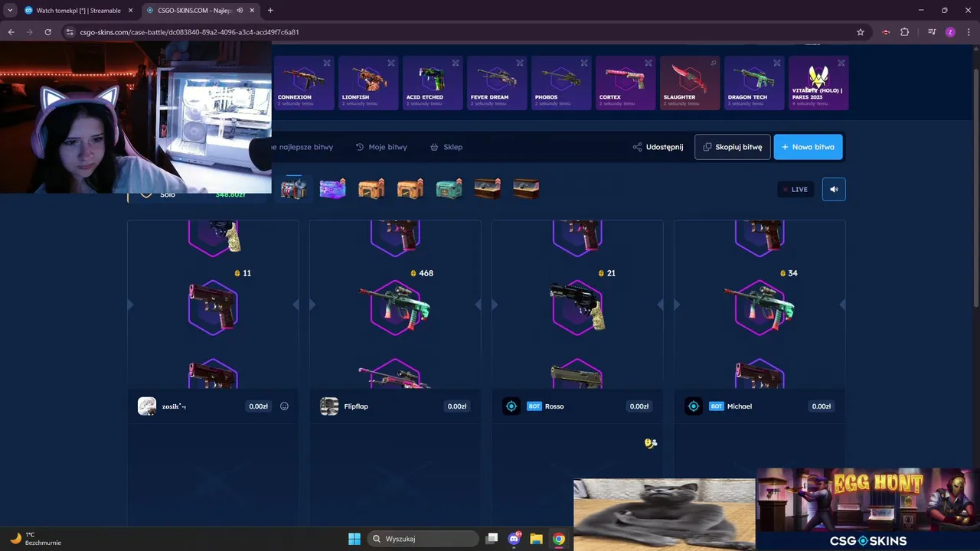This screenshot has width=980, height=551.
Task: Reload the current page
Action: [x=47, y=32]
